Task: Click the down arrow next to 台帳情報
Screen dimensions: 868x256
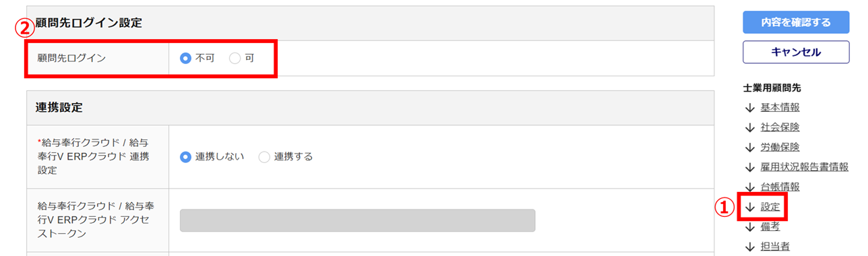Action: pos(749,187)
